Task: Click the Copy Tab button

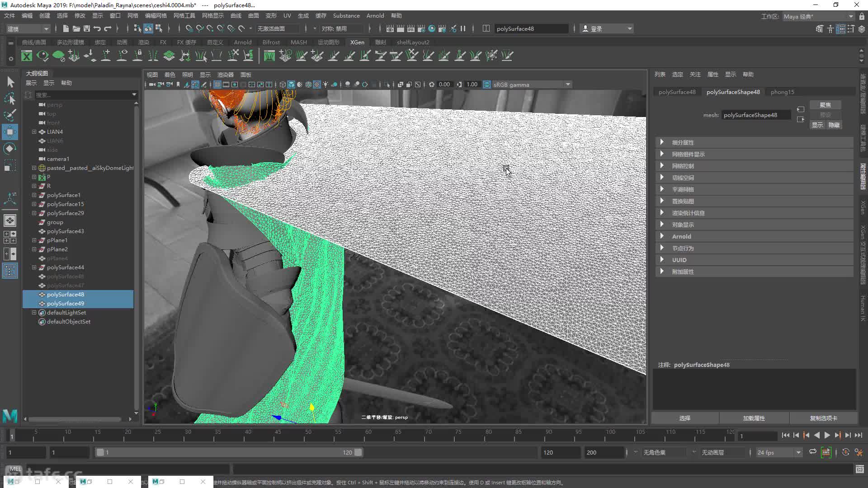Action: coord(823,418)
